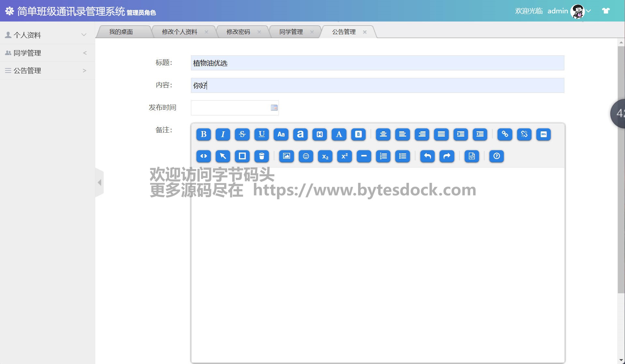Open the admin user dropdown arrow
The image size is (625, 364).
(589, 11)
